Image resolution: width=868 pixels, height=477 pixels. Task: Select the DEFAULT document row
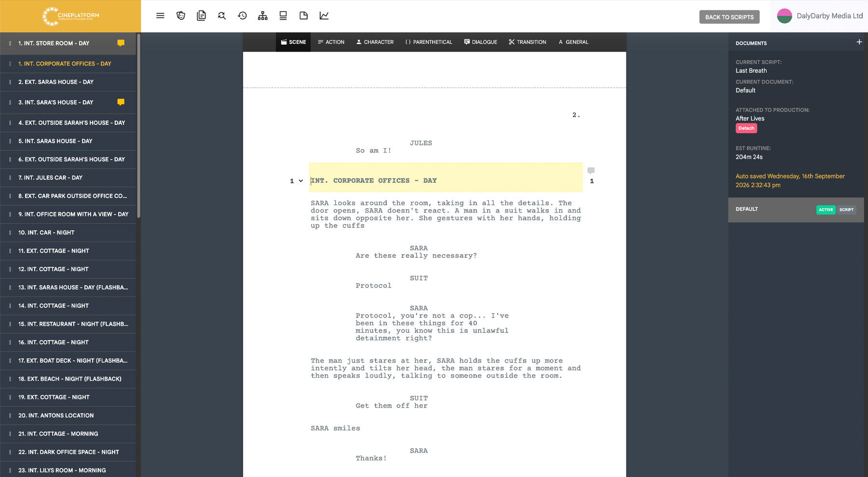pos(796,210)
